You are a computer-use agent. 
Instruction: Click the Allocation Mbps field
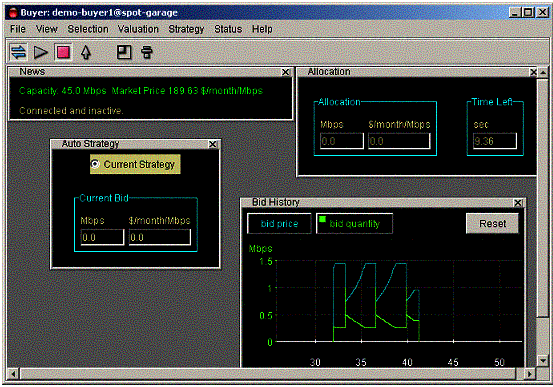point(342,141)
